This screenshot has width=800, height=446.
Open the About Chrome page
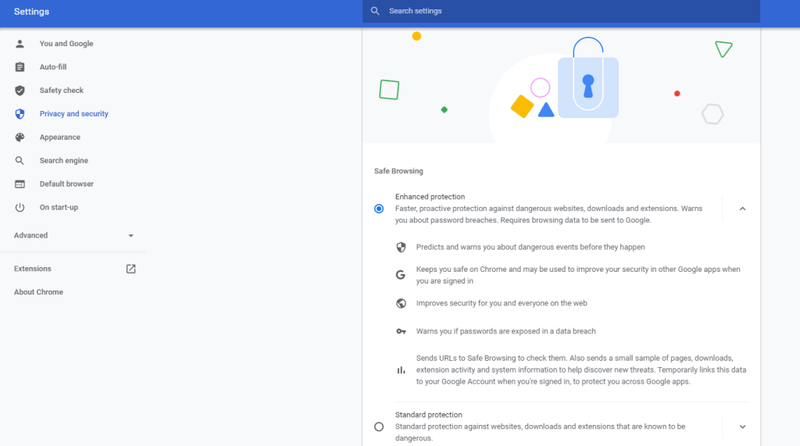(x=38, y=292)
